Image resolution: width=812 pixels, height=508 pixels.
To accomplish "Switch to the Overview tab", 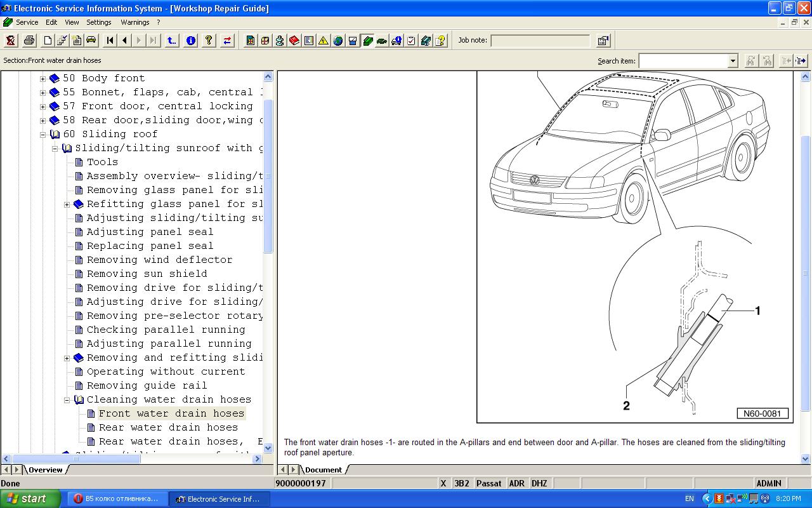I will tap(46, 470).
